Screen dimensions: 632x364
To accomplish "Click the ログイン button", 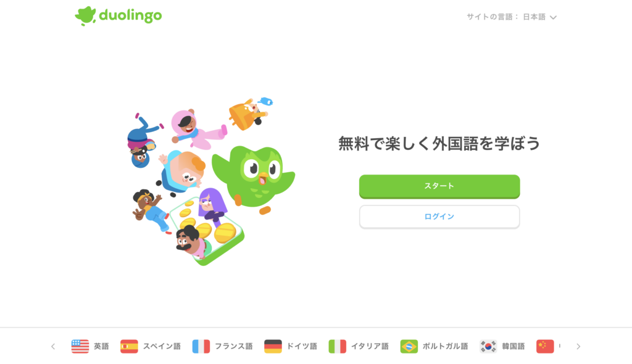I will tap(439, 217).
